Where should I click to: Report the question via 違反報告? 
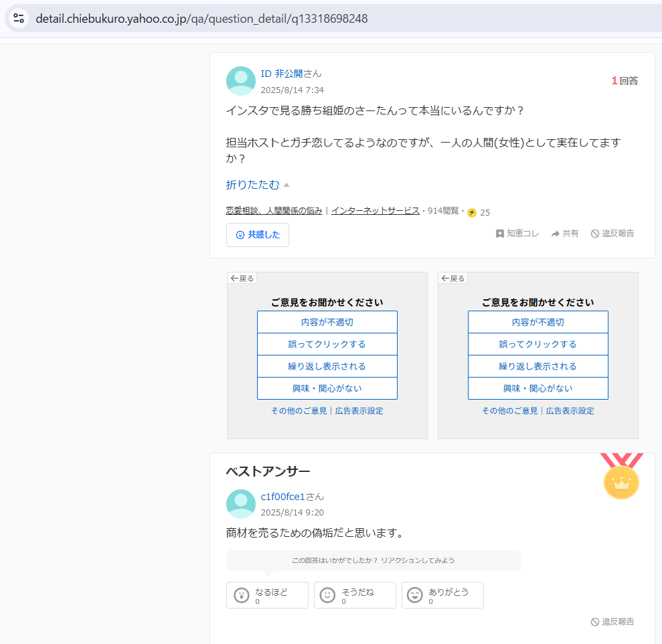click(x=612, y=234)
